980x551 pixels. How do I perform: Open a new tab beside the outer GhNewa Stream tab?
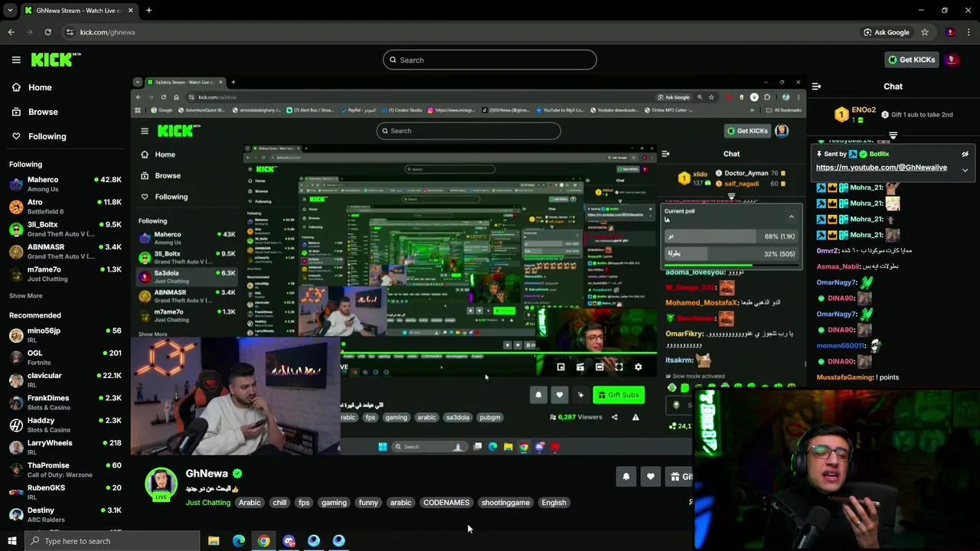[x=149, y=11]
